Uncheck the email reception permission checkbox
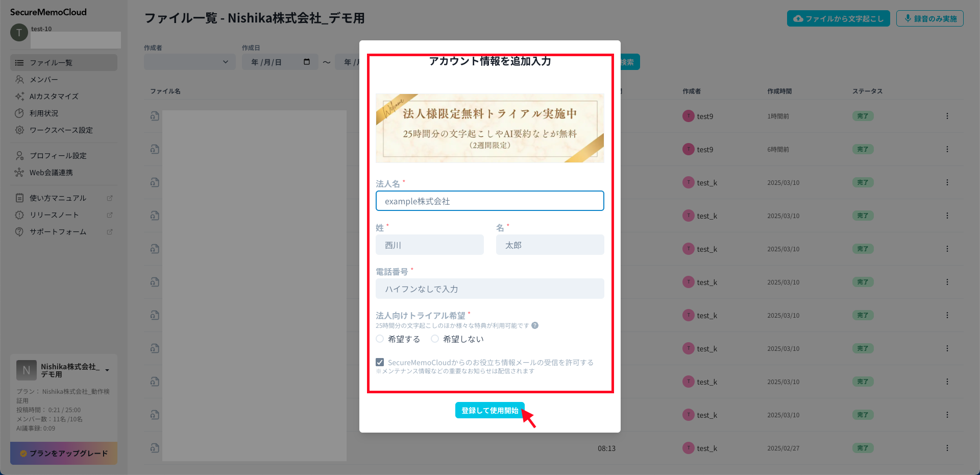The width and height of the screenshot is (980, 475). tap(380, 362)
